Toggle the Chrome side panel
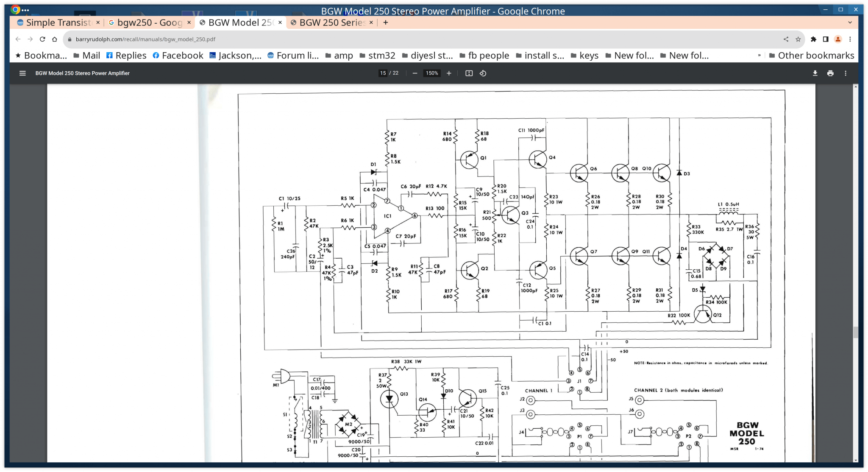Screen dimensions: 868x472 (x=826, y=39)
